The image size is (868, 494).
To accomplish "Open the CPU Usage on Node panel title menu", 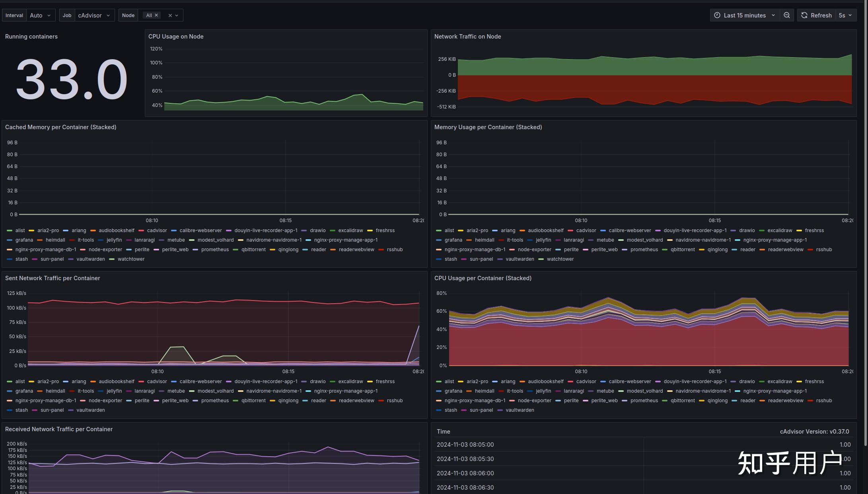I will coord(176,36).
